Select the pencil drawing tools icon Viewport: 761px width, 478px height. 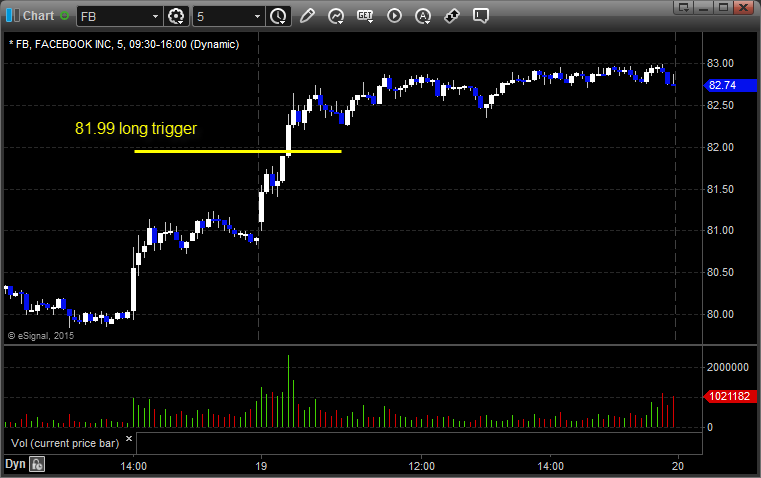307,16
